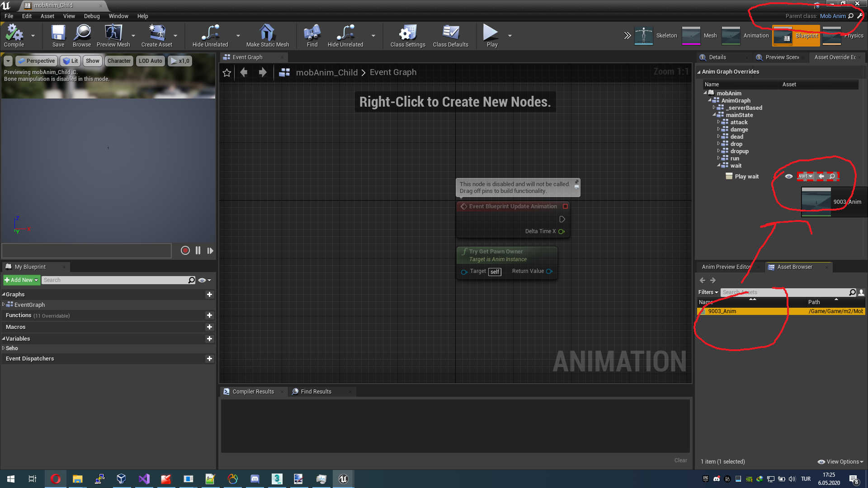Navigate forward in graph history
The width and height of the screenshot is (868, 488).
(263, 72)
